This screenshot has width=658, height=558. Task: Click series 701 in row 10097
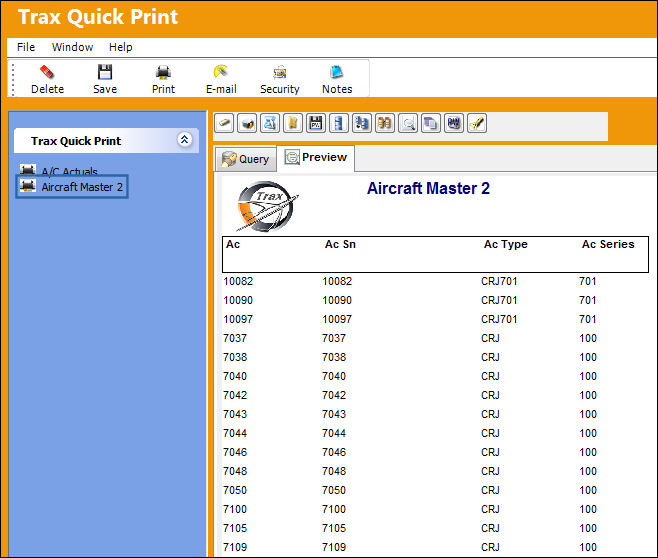588,319
